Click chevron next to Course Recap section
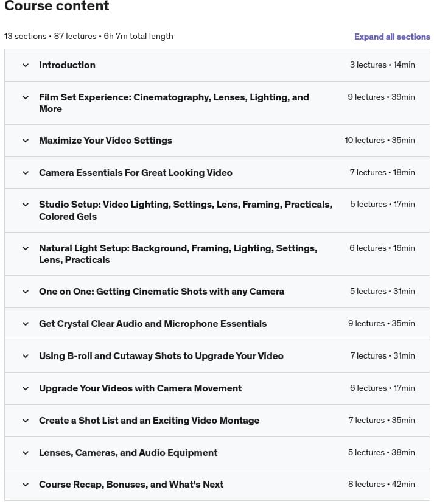The height and width of the screenshot is (504, 434). pos(26,485)
